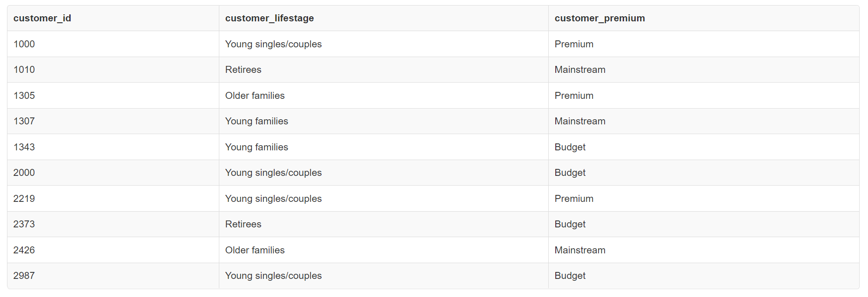868x297 pixels.
Task: Select customer ID 1000 cell
Action: click(24, 44)
